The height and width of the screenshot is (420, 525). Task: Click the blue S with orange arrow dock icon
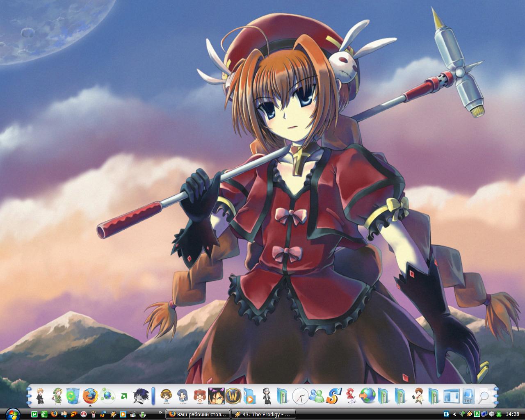[333, 396]
